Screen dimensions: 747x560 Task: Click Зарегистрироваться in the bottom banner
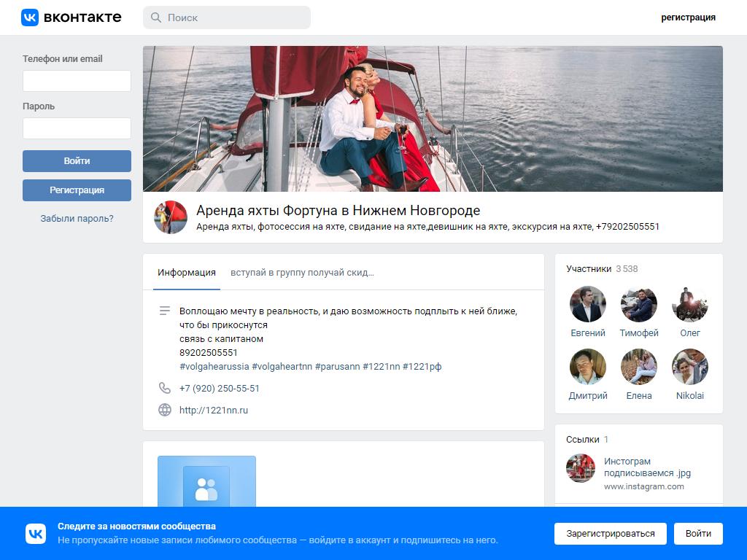[x=610, y=533]
